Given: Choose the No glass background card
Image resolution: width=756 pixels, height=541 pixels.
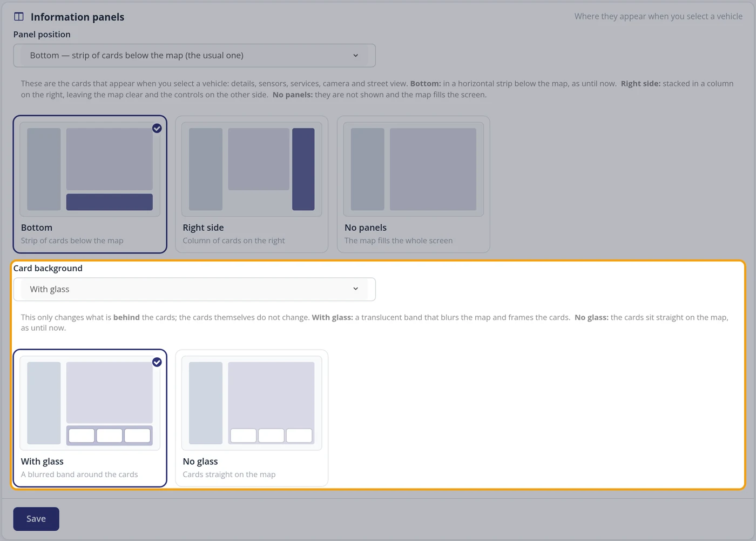Looking at the screenshot, I should coord(252,418).
